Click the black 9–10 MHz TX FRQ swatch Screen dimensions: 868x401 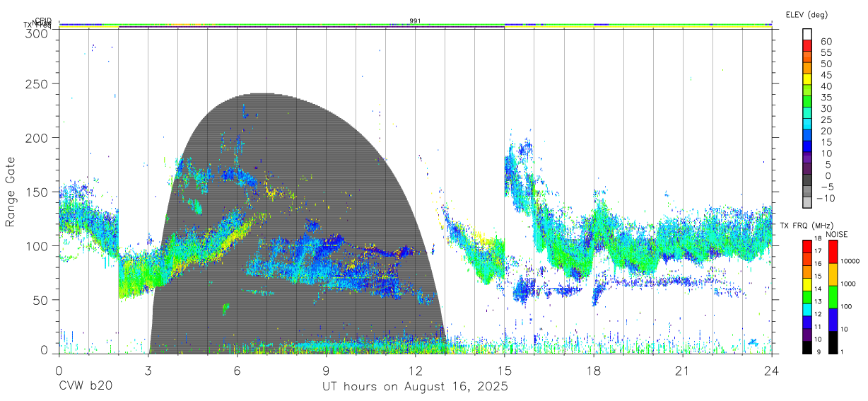click(x=807, y=346)
